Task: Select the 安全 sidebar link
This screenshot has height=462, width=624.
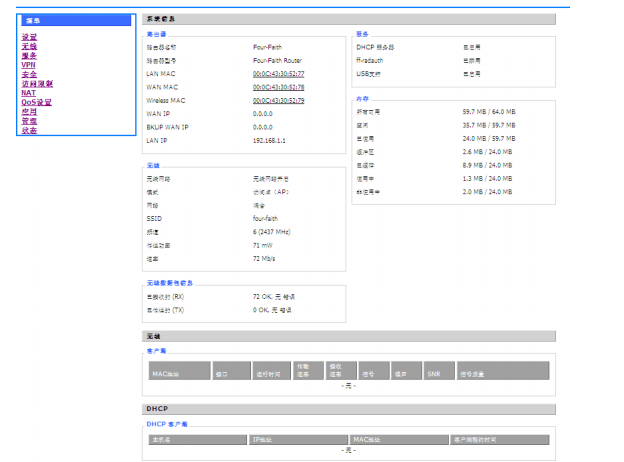Action: tap(29, 74)
